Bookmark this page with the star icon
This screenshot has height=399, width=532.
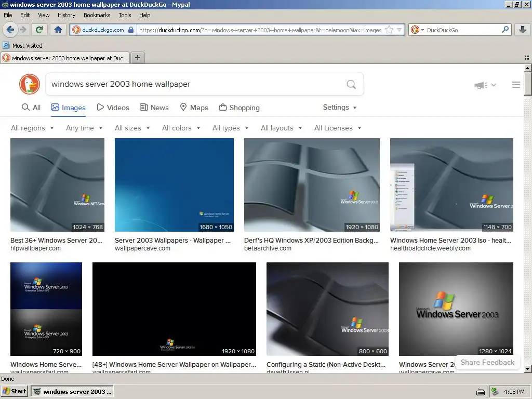(389, 30)
